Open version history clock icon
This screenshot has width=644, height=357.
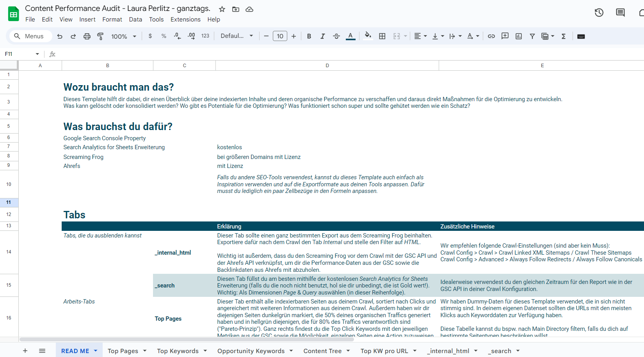click(x=599, y=12)
